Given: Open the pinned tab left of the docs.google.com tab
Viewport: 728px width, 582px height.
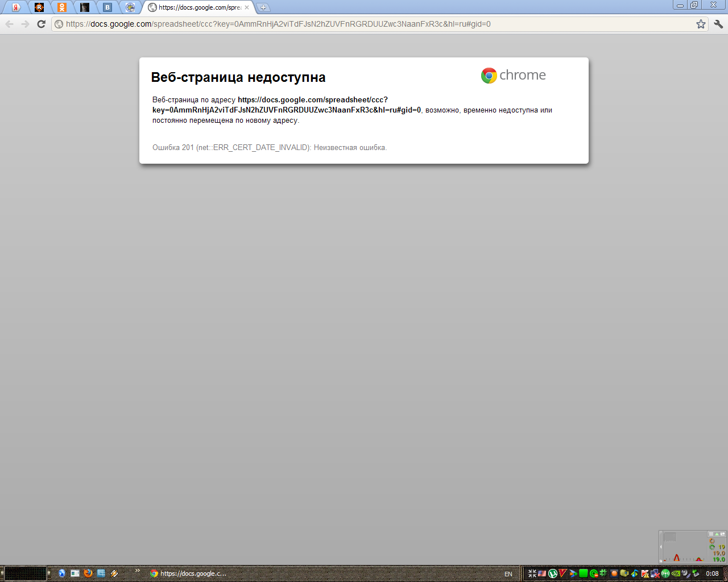Looking at the screenshot, I should [130, 7].
